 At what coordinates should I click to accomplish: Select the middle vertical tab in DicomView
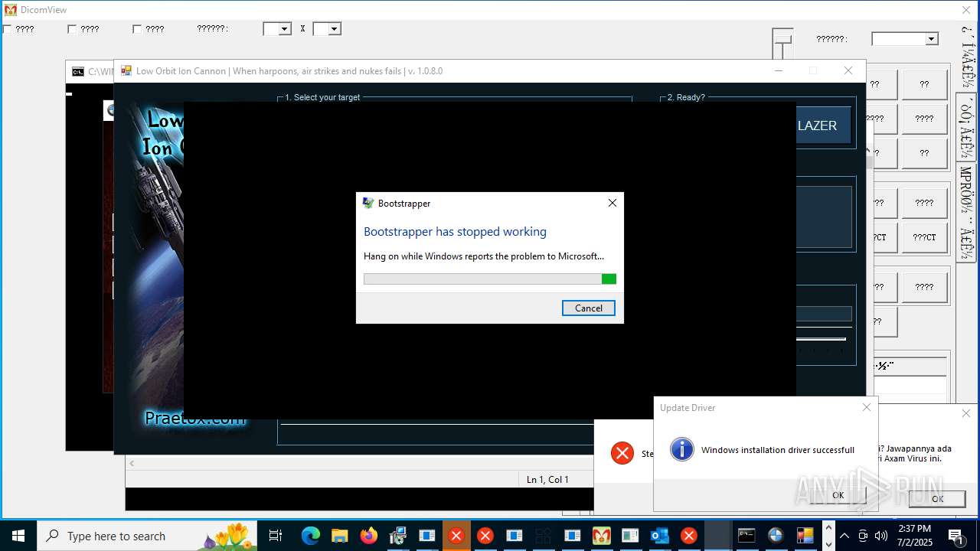pyautogui.click(x=966, y=127)
